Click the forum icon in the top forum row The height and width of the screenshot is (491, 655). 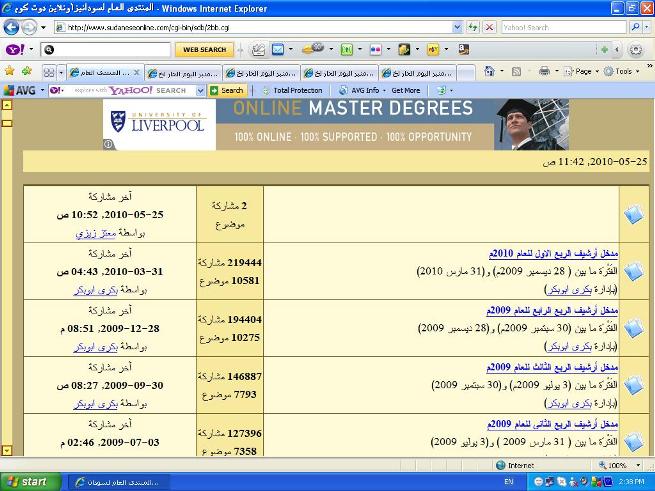coord(634,215)
